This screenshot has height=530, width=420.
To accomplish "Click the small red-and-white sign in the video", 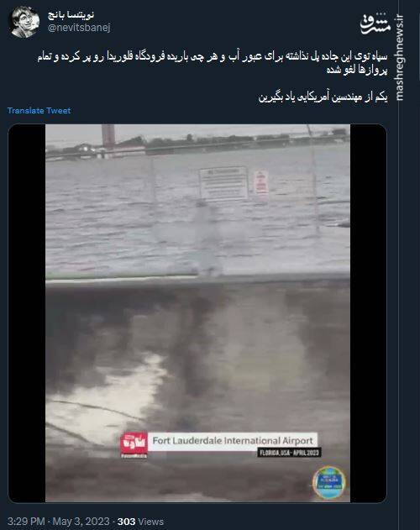I will pyautogui.click(x=261, y=182).
